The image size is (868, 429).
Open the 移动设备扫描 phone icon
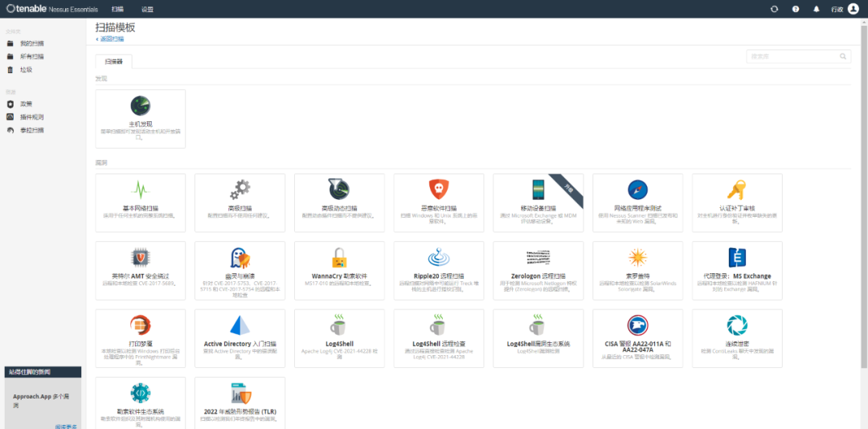[538, 190]
